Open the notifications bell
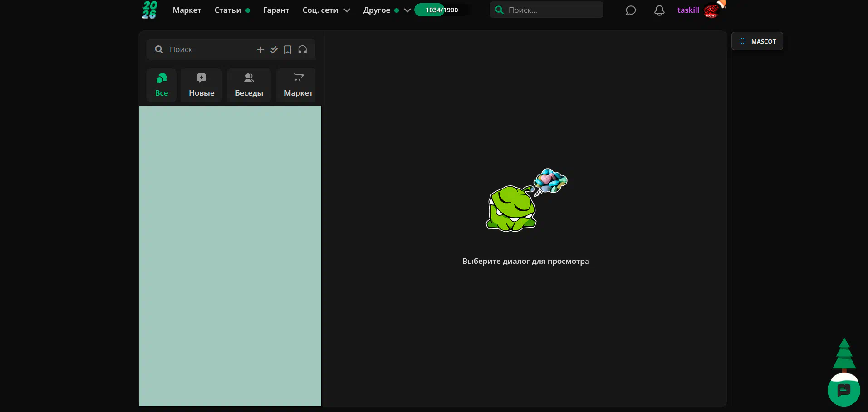This screenshot has height=412, width=868. (659, 10)
